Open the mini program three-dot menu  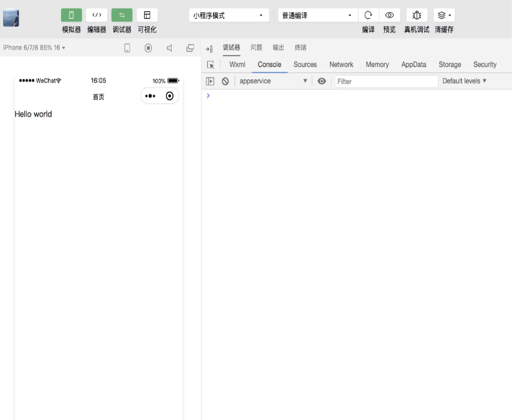point(150,96)
